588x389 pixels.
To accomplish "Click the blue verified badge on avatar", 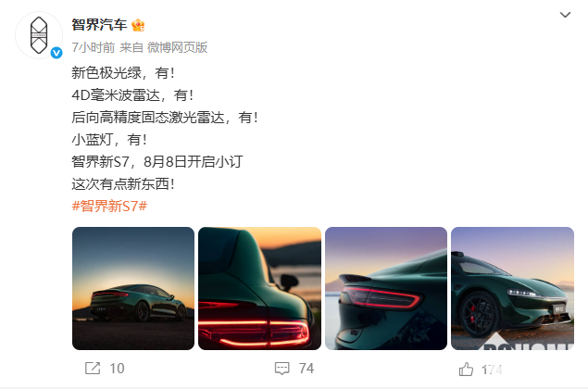I will pyautogui.click(x=56, y=53).
